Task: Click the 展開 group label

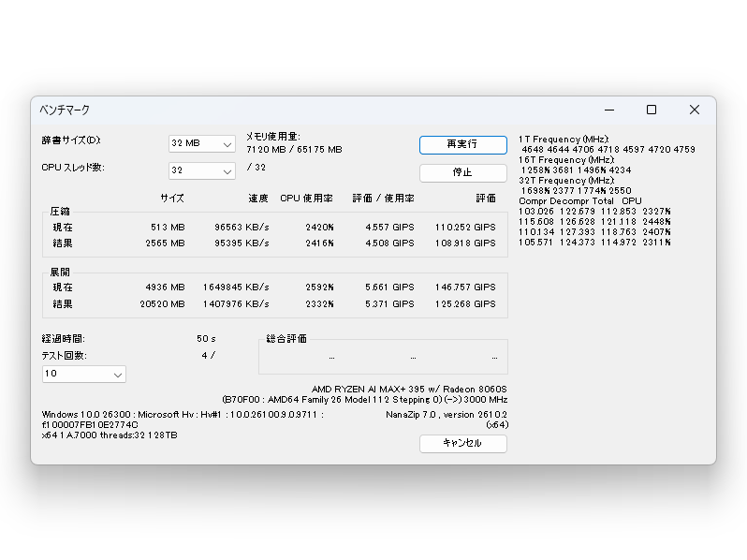Action: (x=60, y=273)
